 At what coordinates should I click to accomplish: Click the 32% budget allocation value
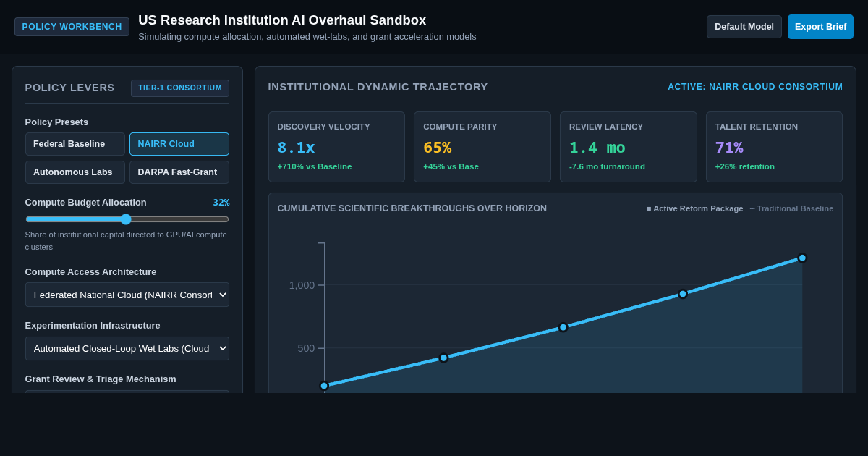click(221, 203)
